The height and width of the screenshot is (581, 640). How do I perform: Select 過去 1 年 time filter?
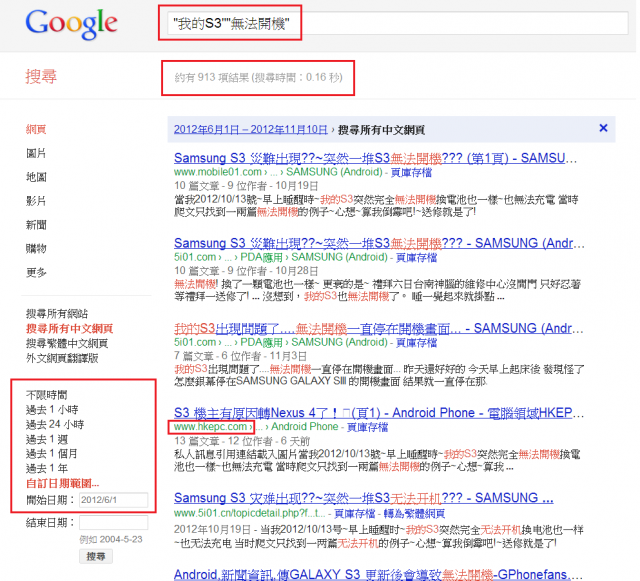(x=47, y=468)
